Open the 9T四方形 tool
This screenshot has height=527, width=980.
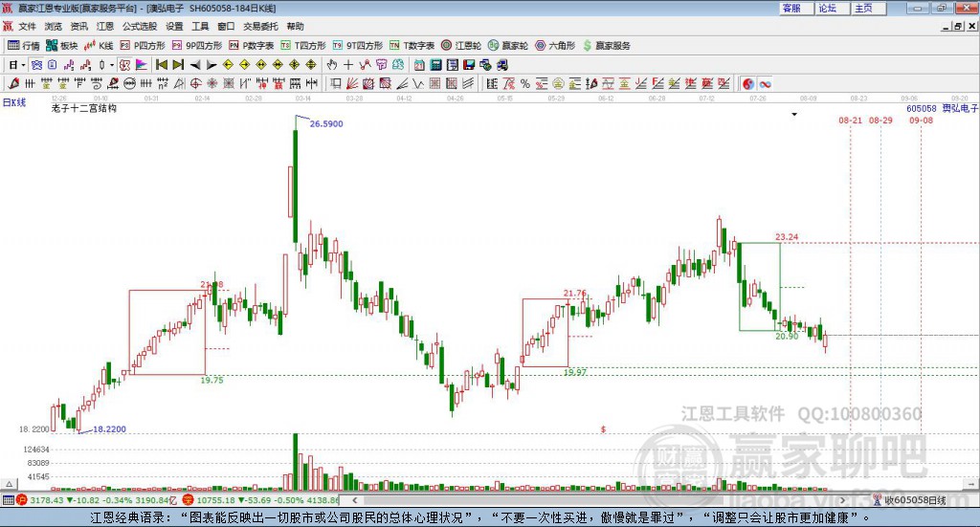(x=358, y=46)
